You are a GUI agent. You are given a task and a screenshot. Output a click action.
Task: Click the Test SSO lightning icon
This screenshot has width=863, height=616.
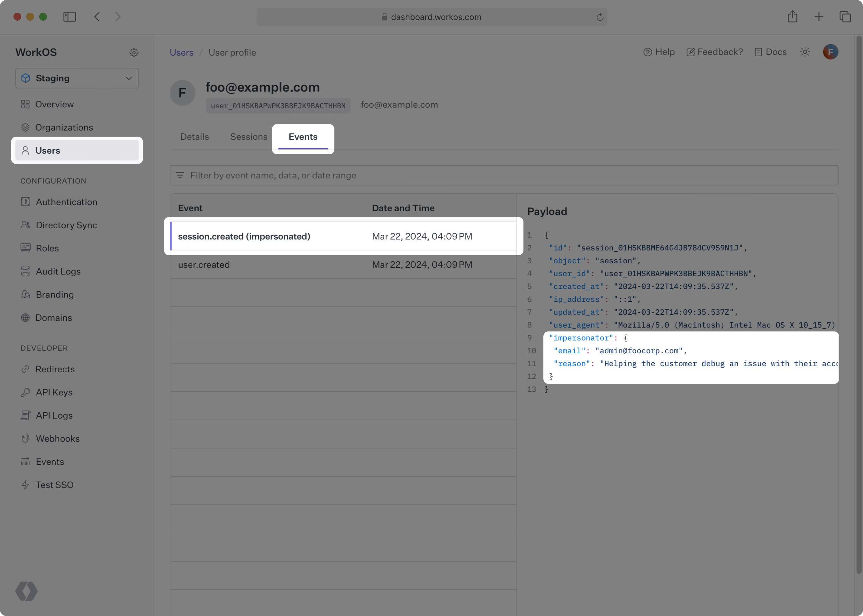[25, 485]
